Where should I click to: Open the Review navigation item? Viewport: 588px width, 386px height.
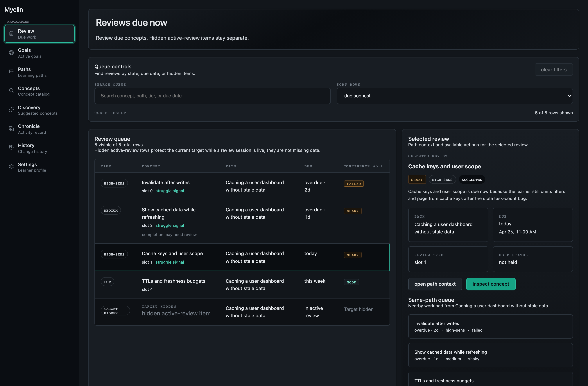point(40,34)
